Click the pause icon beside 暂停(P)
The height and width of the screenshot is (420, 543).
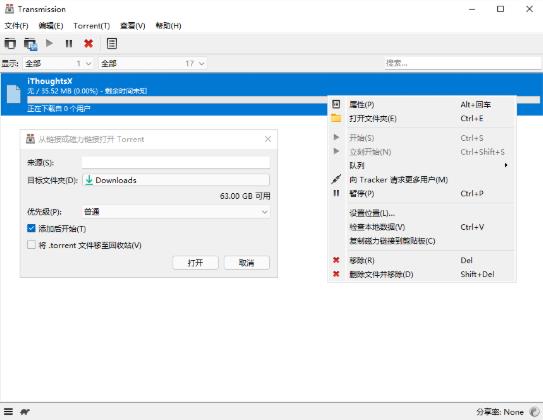point(336,193)
